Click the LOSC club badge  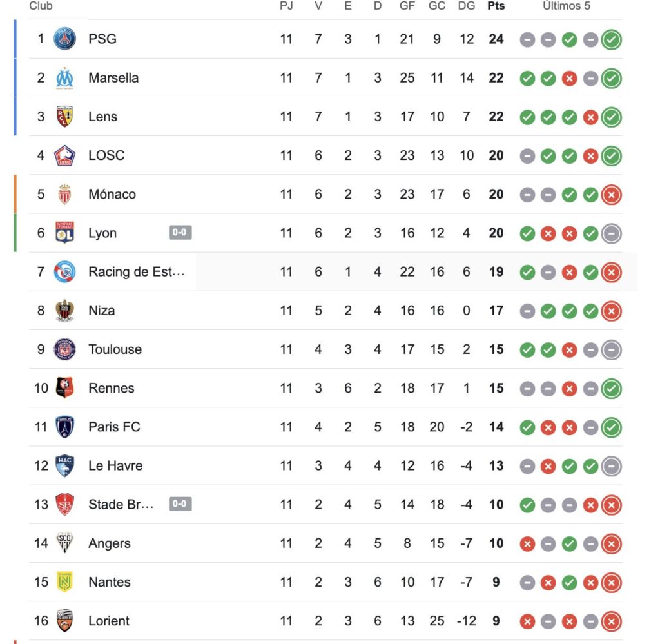tap(64, 155)
